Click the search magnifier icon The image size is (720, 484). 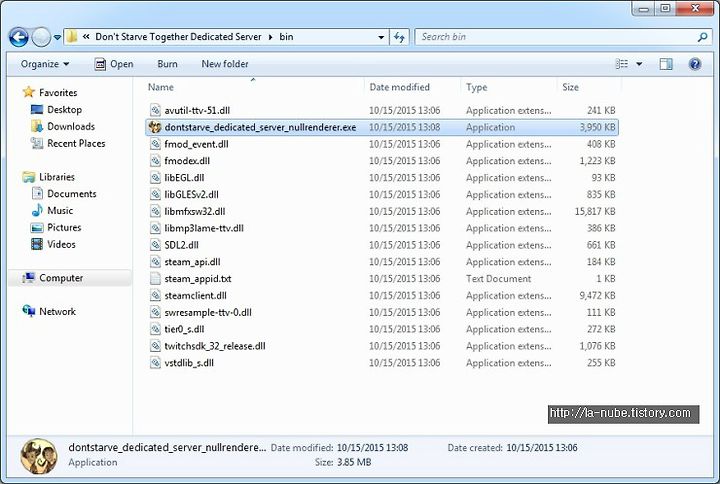coord(702,37)
